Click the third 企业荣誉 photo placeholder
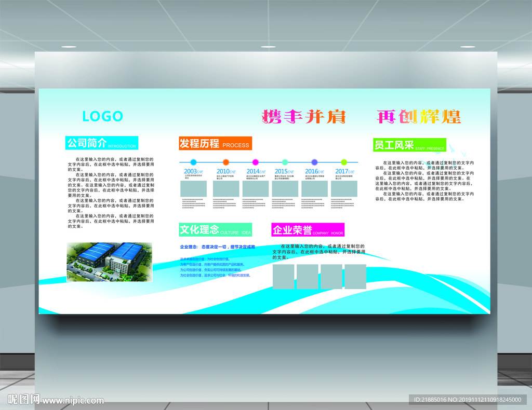The height and width of the screenshot is (410, 532). [331, 277]
